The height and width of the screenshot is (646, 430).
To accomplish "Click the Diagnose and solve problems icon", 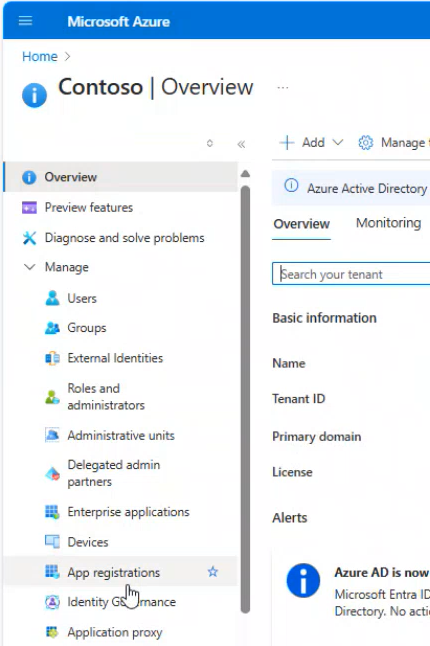I will click(29, 238).
